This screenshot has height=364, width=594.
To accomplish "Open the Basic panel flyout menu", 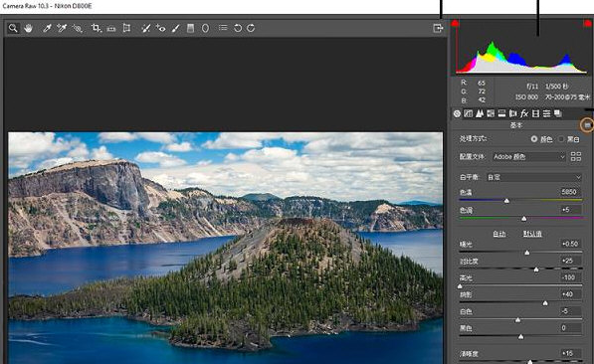I will click(x=587, y=124).
